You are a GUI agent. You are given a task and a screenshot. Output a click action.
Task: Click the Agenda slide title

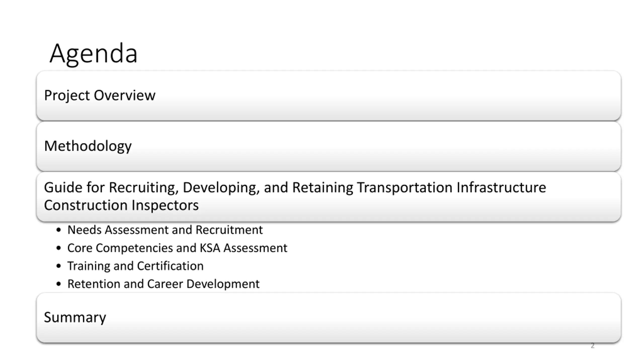point(94,54)
